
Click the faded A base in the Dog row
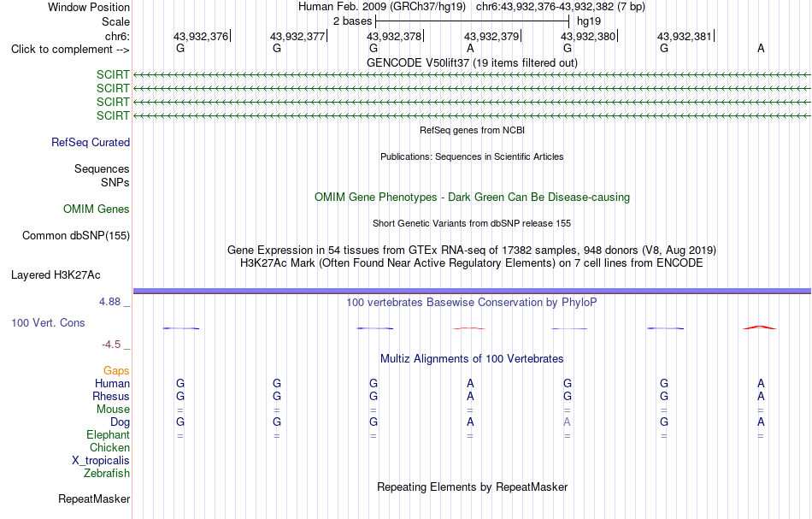coord(567,422)
